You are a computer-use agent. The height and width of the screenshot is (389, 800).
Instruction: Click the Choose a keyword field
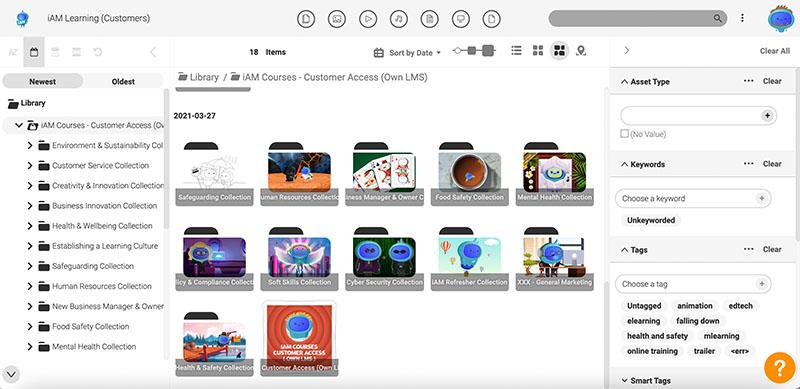tap(693, 199)
